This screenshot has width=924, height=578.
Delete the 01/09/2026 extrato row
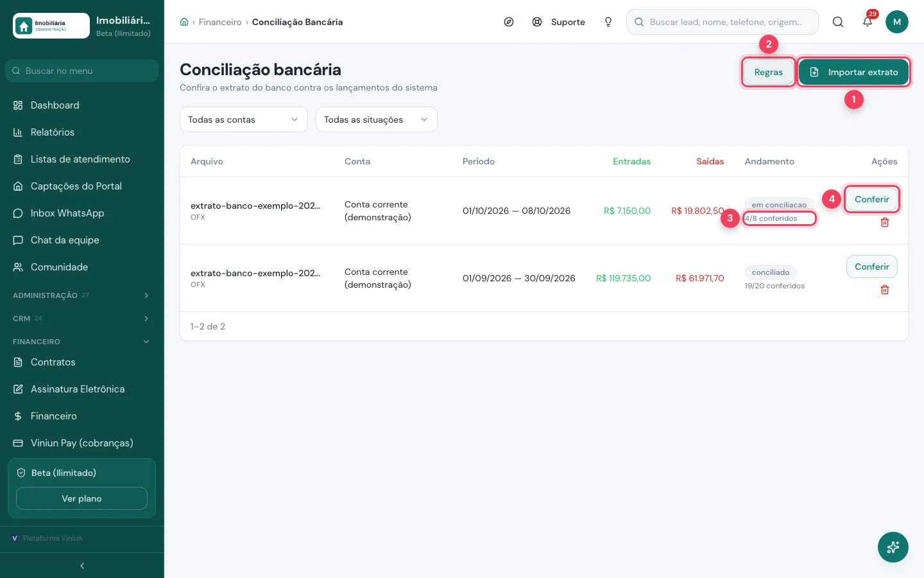click(885, 290)
